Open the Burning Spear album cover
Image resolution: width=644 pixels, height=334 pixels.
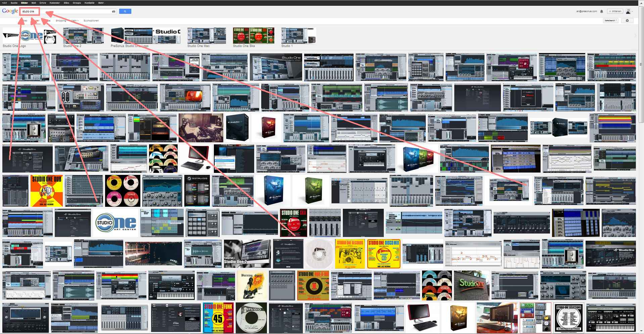[252, 286]
